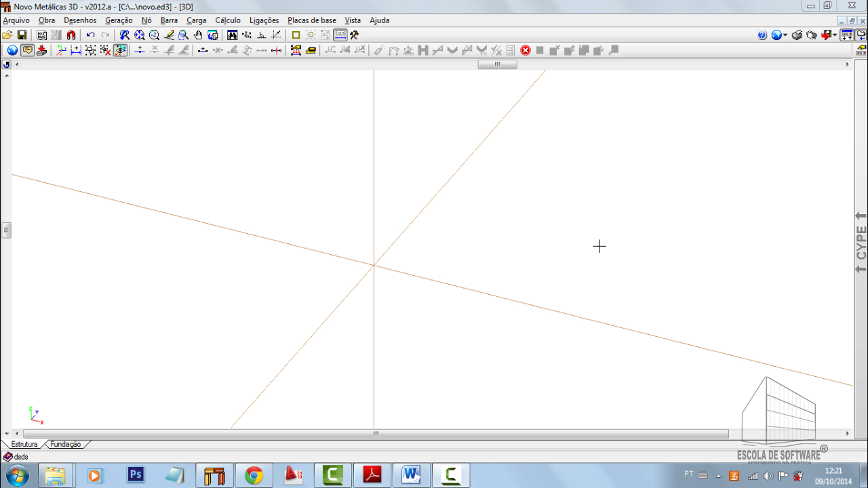Toggle the pressed yellow label button
Viewport: 868px width, 488px height.
(27, 50)
